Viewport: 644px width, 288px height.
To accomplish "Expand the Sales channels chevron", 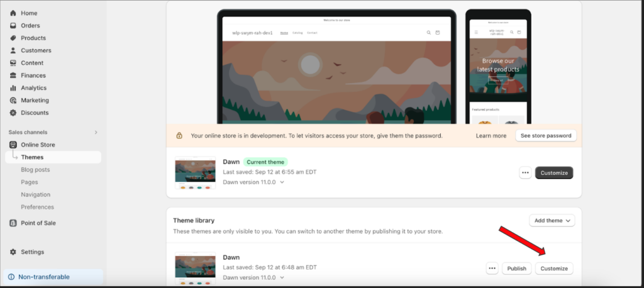I will [x=96, y=132].
